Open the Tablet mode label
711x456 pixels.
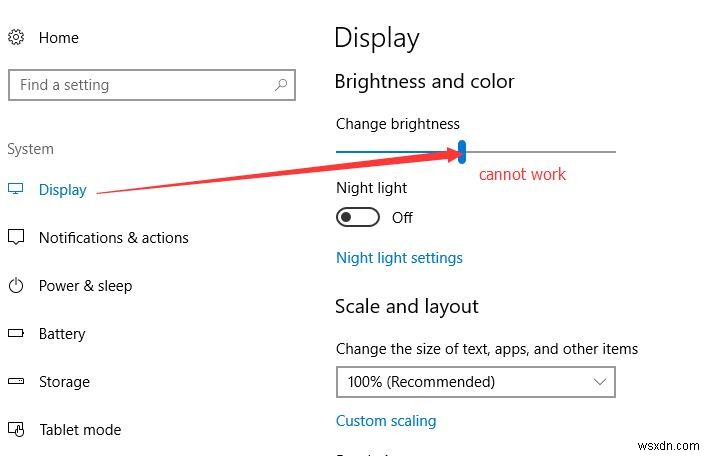click(80, 430)
